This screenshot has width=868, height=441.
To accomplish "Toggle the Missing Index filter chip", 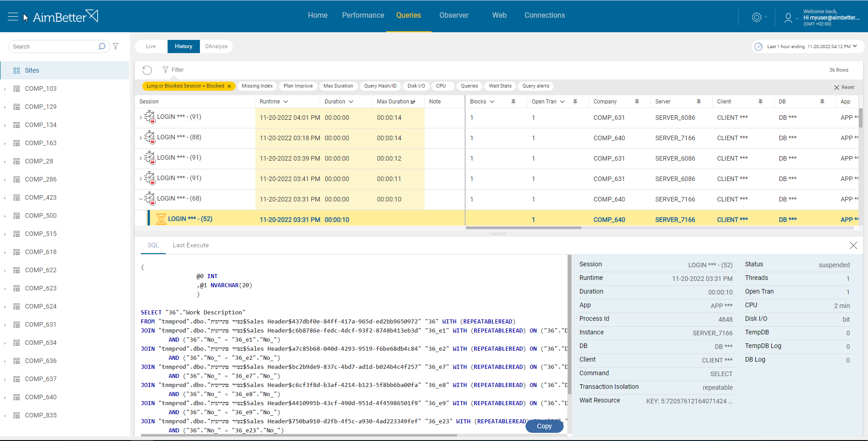I will click(x=257, y=86).
